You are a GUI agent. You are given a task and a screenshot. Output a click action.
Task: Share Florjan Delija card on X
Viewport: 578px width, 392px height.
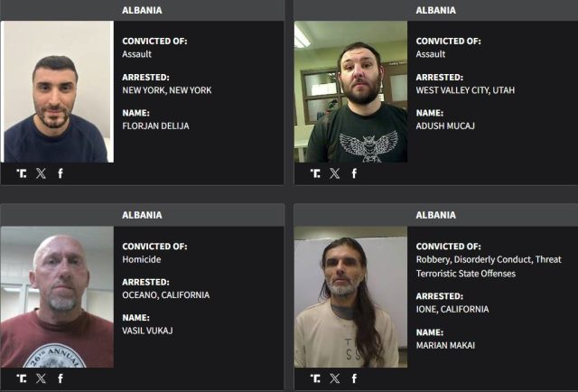pyautogui.click(x=41, y=173)
